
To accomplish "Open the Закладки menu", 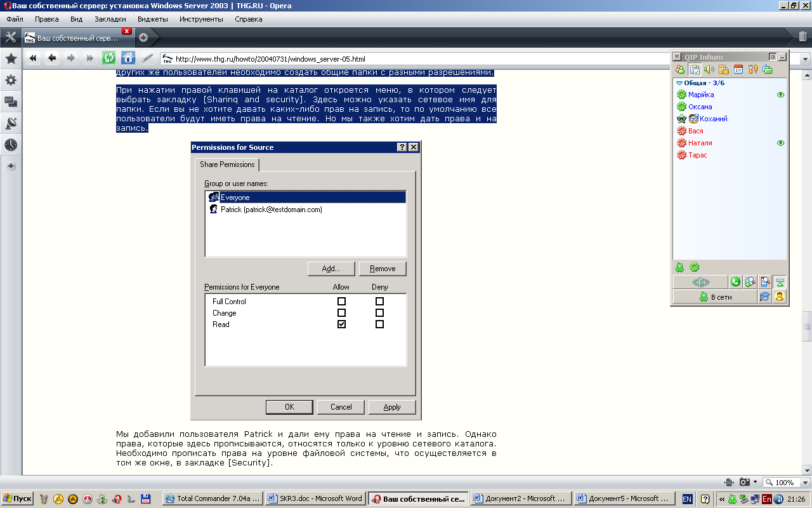I will click(110, 19).
